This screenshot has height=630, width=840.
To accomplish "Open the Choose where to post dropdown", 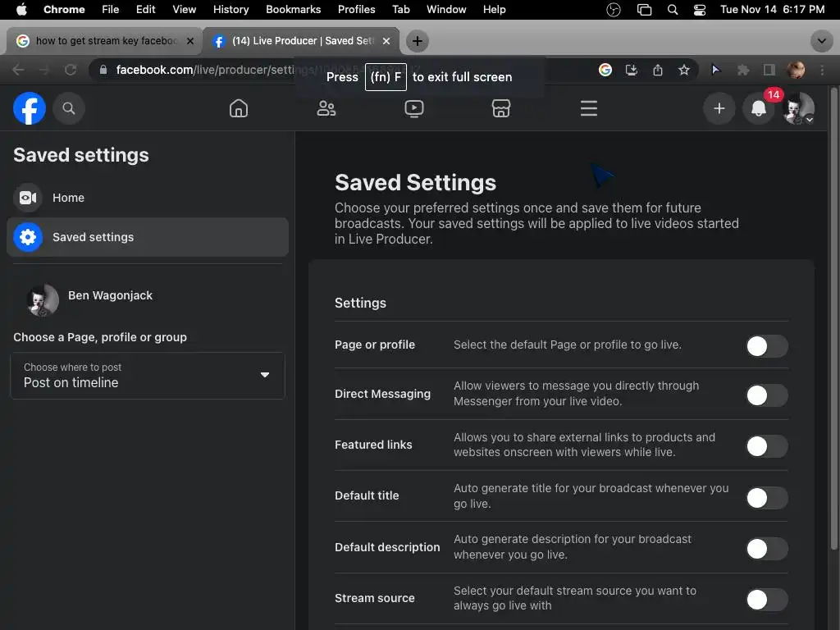I will pos(148,376).
